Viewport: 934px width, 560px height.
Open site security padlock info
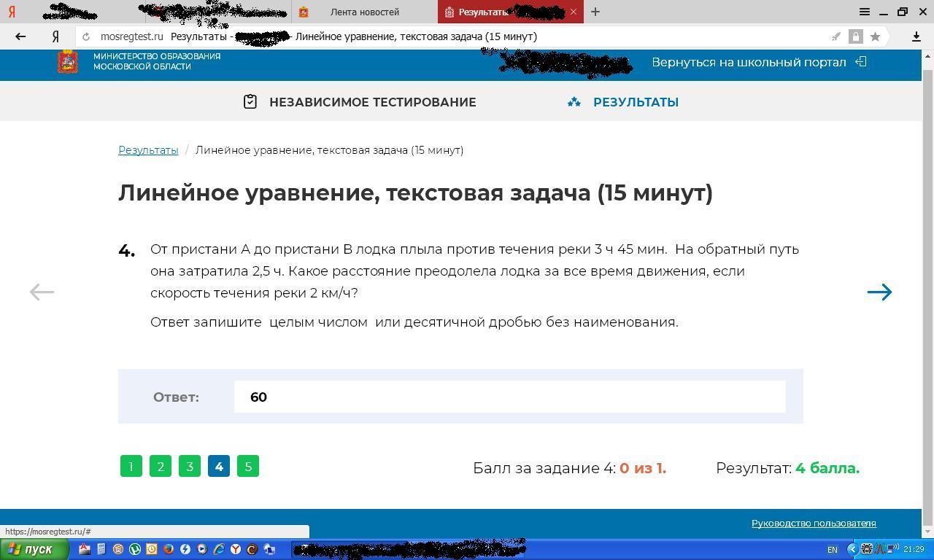(856, 36)
